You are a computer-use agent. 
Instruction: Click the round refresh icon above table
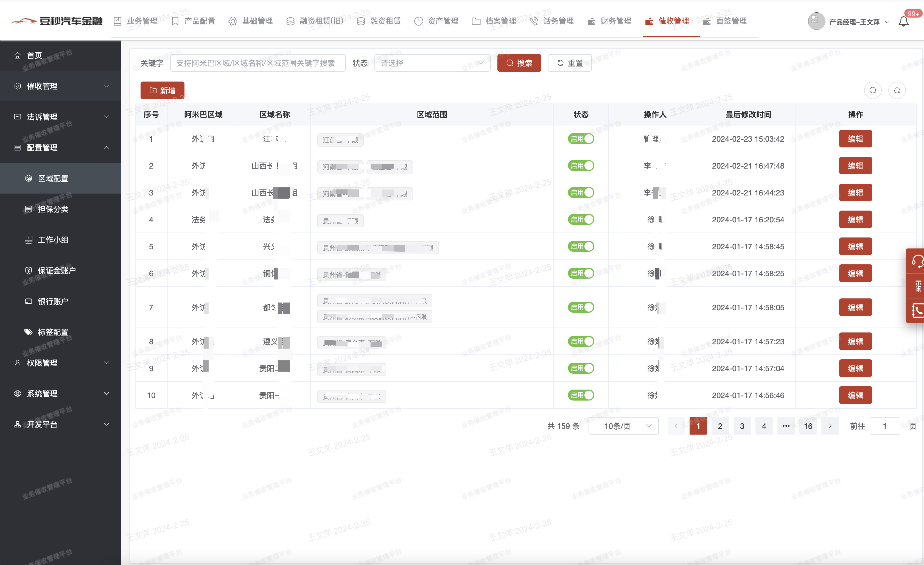coord(897,90)
